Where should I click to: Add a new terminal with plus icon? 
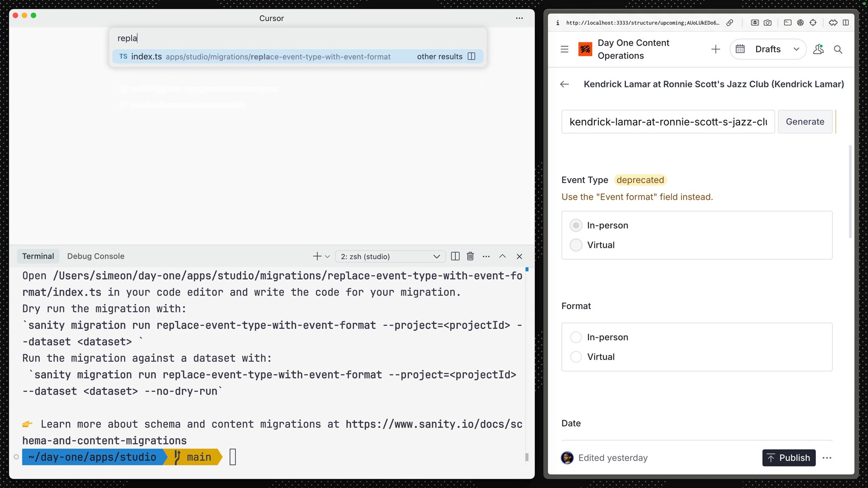click(x=317, y=256)
